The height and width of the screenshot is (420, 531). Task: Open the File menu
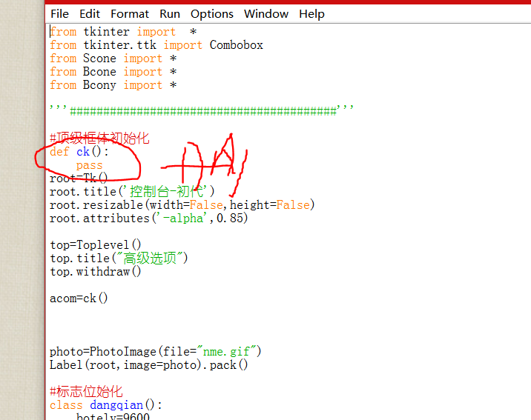(59, 13)
